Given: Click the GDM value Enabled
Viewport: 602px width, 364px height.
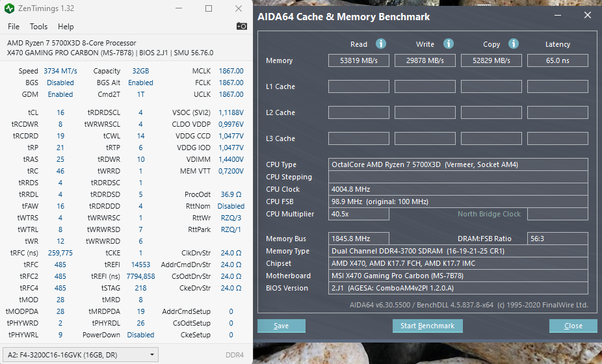Looking at the screenshot, I should (60, 94).
